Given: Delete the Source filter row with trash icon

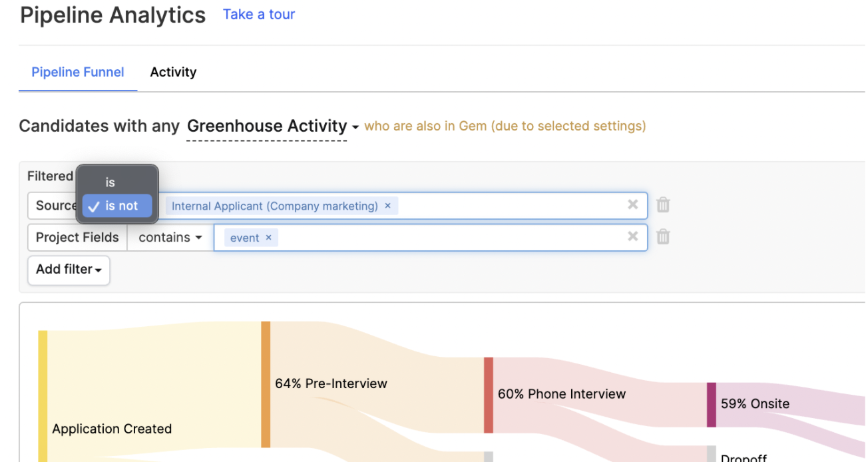Looking at the screenshot, I should (663, 205).
